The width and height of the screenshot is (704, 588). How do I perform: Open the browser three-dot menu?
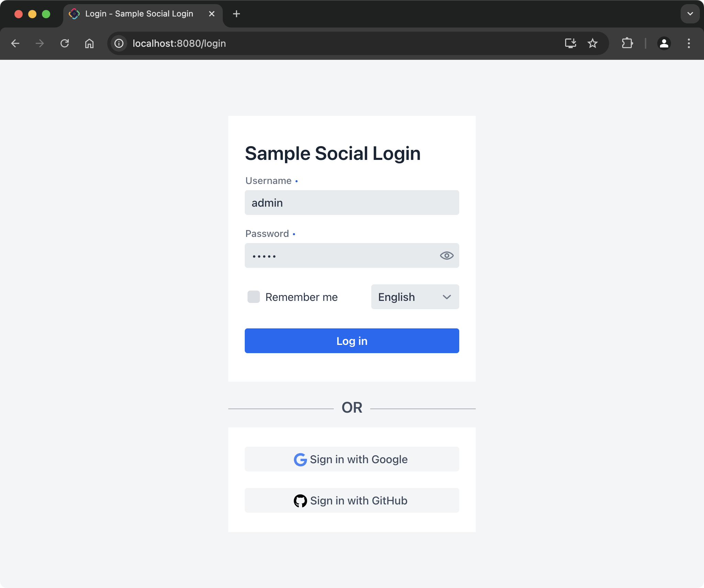[689, 43]
